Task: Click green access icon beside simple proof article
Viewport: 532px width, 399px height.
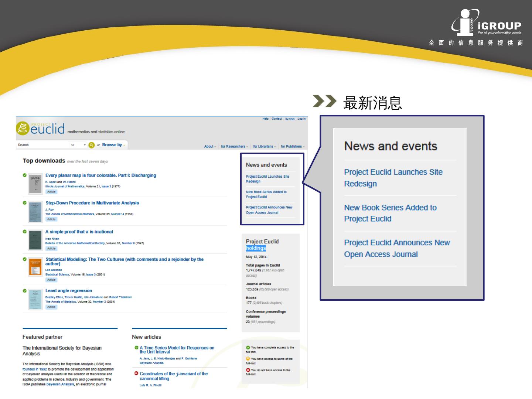Action: pos(25,232)
